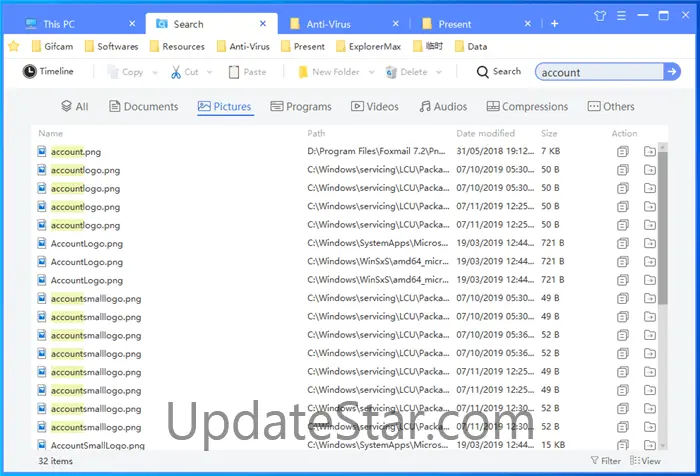Open the Filter option in status bar
700x476 pixels.
coord(605,461)
